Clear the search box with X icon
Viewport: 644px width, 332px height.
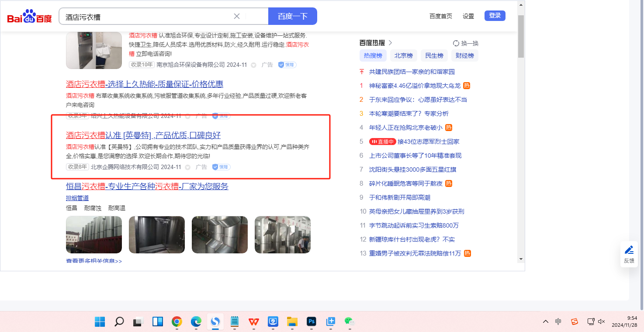(x=237, y=16)
